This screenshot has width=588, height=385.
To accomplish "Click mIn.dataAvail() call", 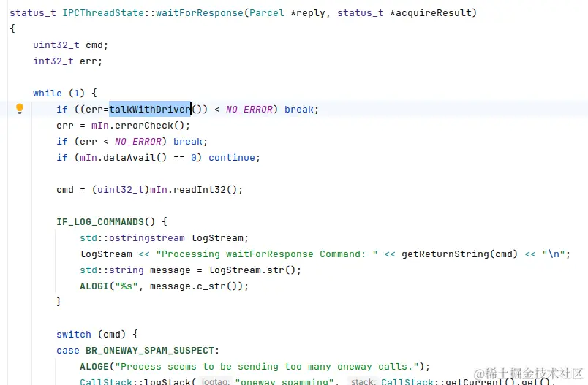I will (x=123, y=157).
